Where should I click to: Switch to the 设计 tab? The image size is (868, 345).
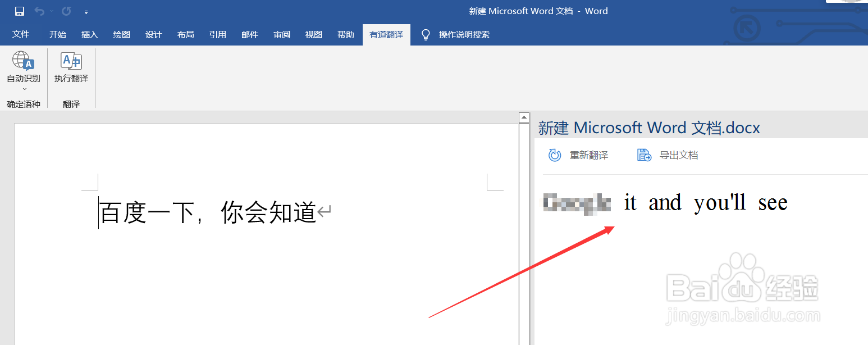click(154, 34)
